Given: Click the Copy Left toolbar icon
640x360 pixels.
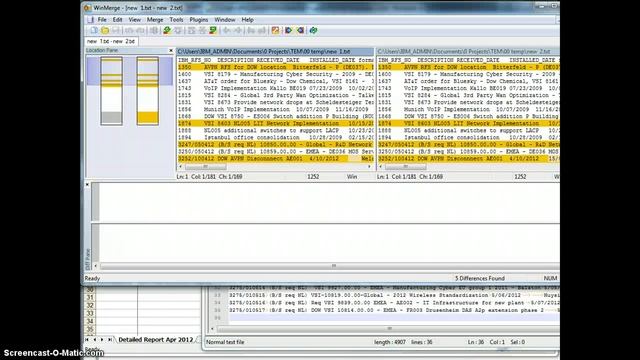Looking at the screenshot, I should pyautogui.click(x=238, y=30).
